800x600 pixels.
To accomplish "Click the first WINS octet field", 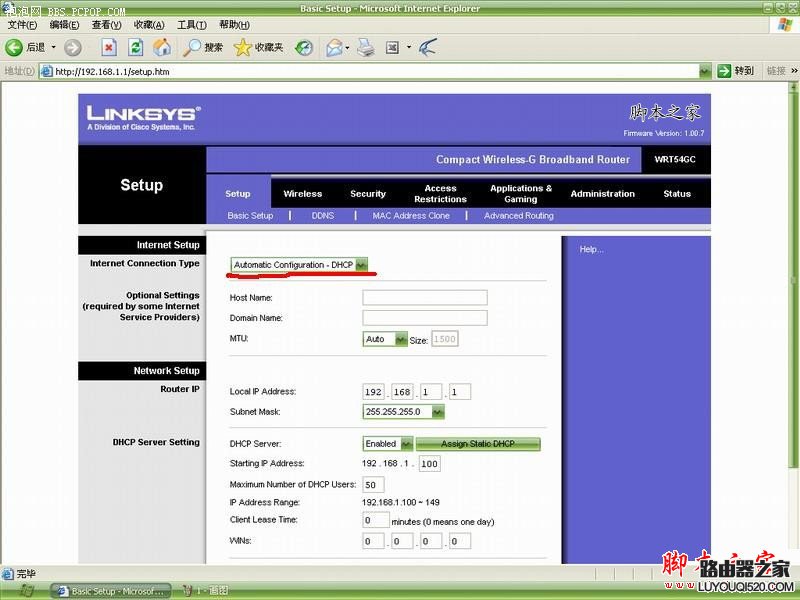I will (373, 541).
